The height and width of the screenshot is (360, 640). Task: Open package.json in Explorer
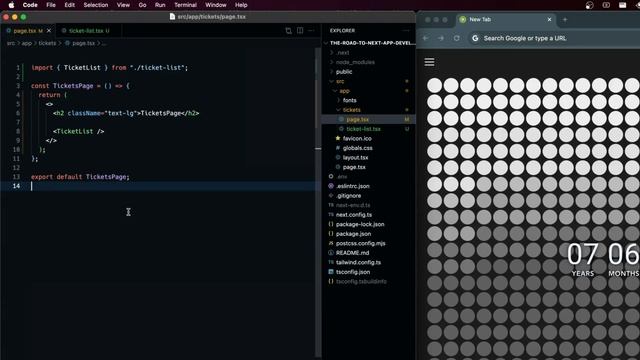(369, 233)
